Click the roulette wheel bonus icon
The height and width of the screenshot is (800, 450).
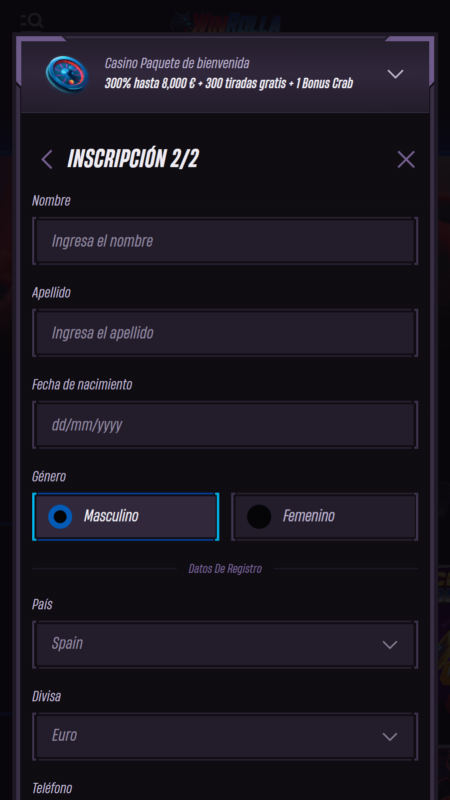[x=67, y=74]
